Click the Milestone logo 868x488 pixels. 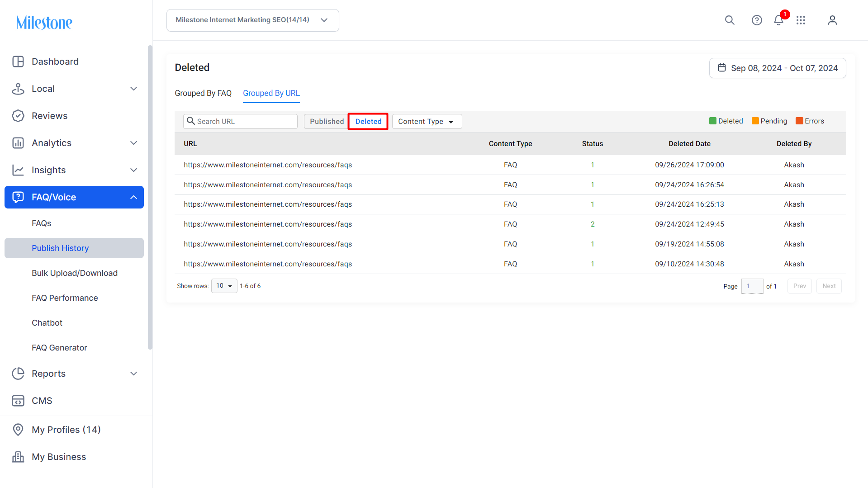(44, 22)
